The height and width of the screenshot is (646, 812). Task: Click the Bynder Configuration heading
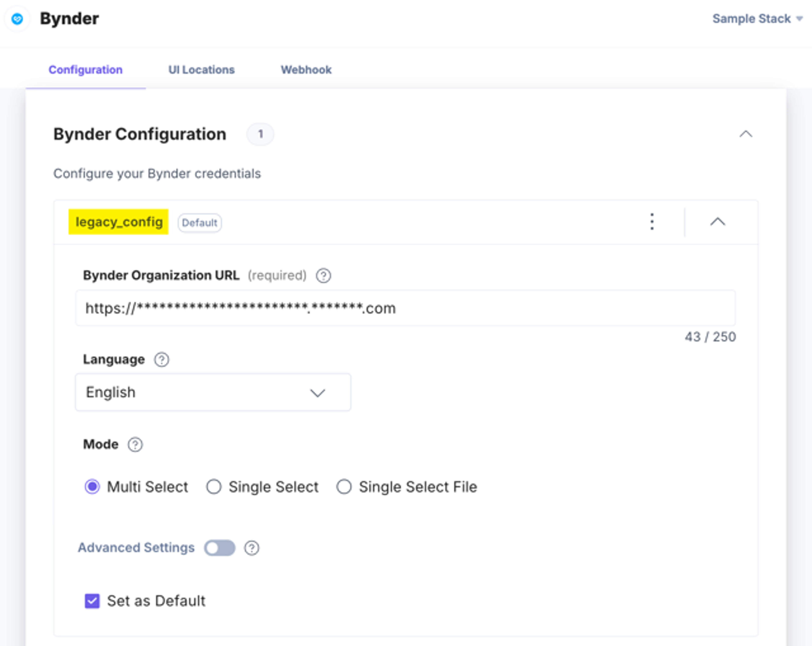coord(140,134)
